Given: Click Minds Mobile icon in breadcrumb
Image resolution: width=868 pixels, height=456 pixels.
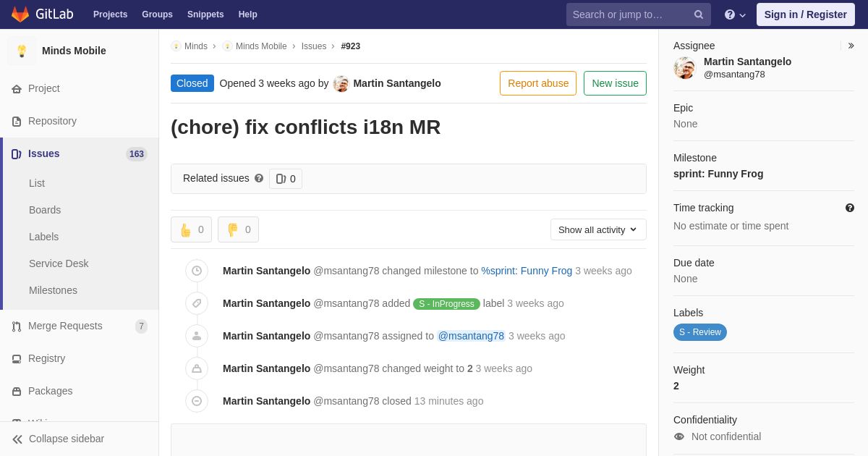Looking at the screenshot, I should (x=227, y=46).
